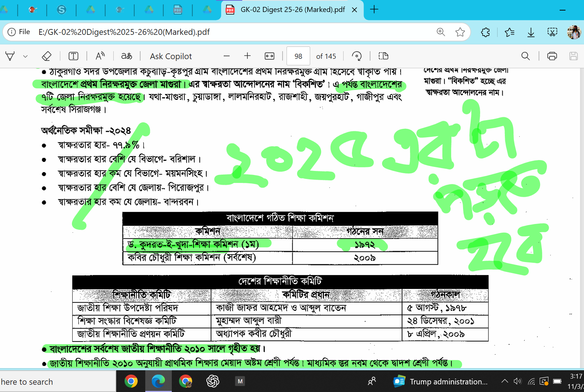Rotate the PDF page

(x=357, y=56)
